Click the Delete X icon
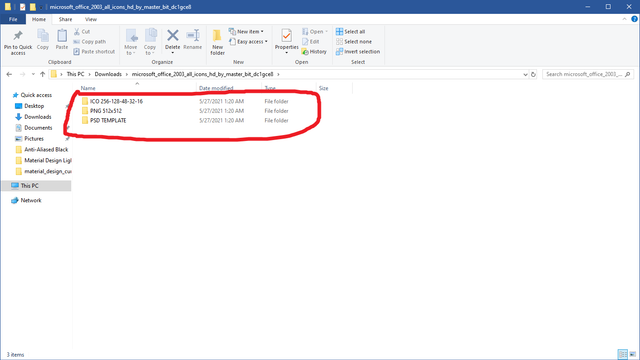The image size is (640, 360). (x=173, y=36)
